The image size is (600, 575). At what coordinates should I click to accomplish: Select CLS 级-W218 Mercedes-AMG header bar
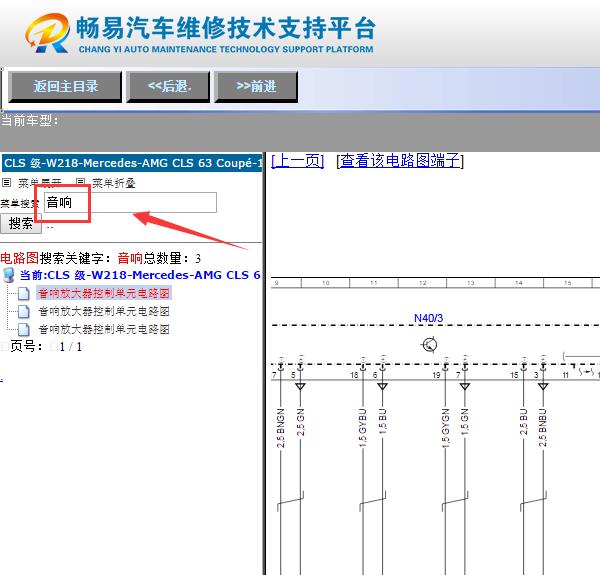[132, 163]
